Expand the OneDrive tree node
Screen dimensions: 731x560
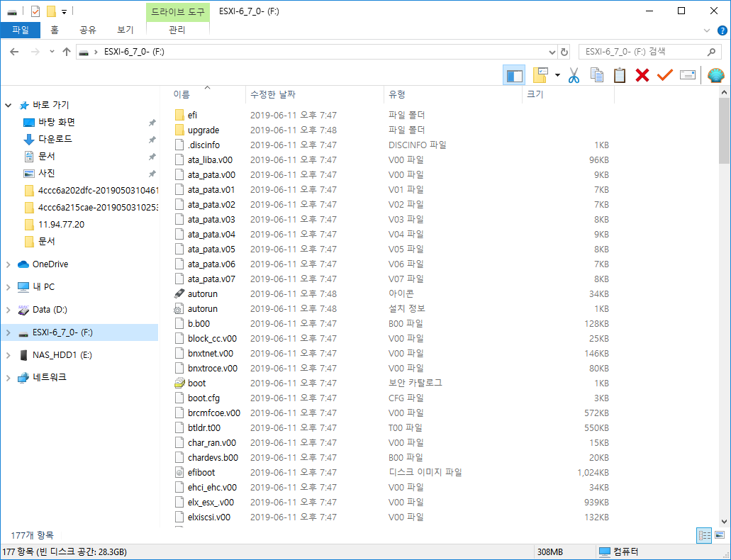9,264
